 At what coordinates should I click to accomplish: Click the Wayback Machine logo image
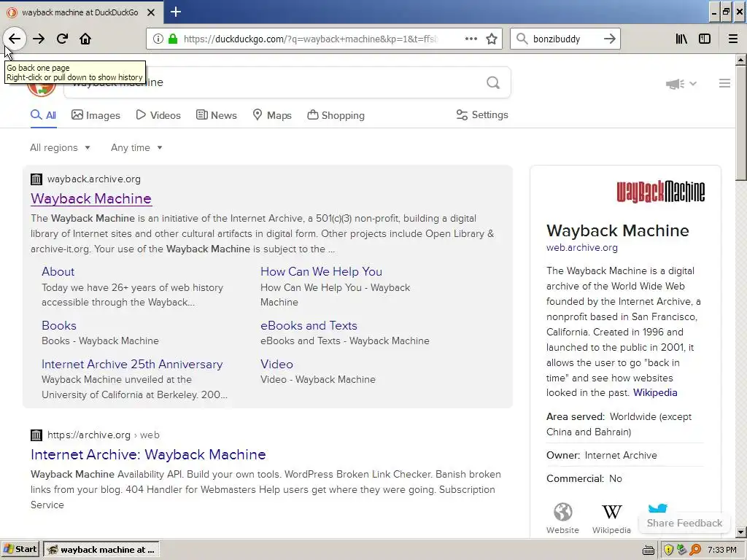point(661,192)
